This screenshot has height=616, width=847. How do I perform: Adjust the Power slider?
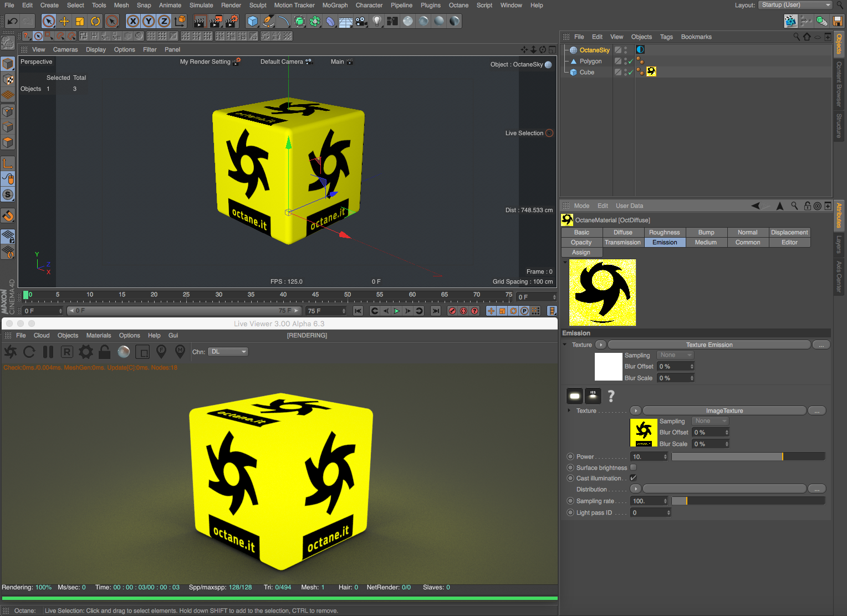[748, 457]
